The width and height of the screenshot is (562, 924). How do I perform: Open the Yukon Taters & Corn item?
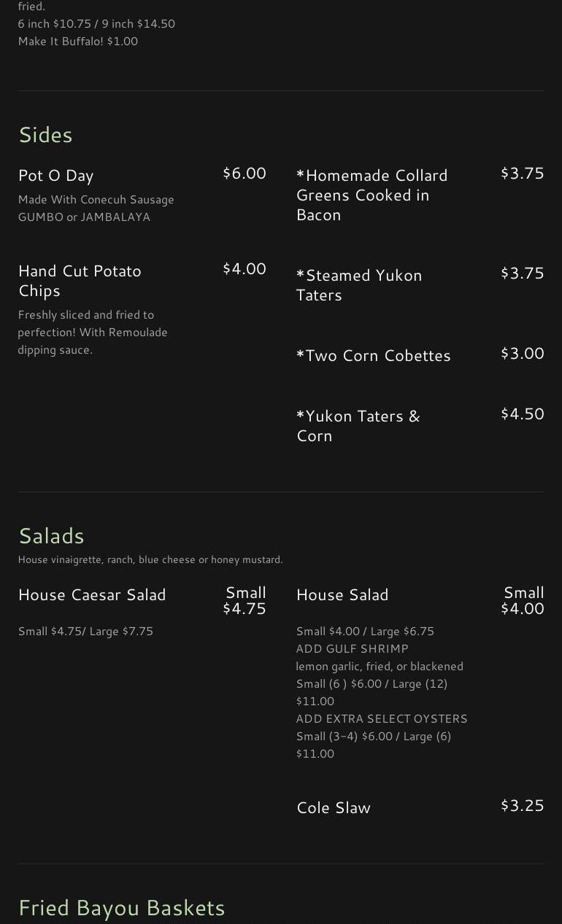[x=358, y=425]
